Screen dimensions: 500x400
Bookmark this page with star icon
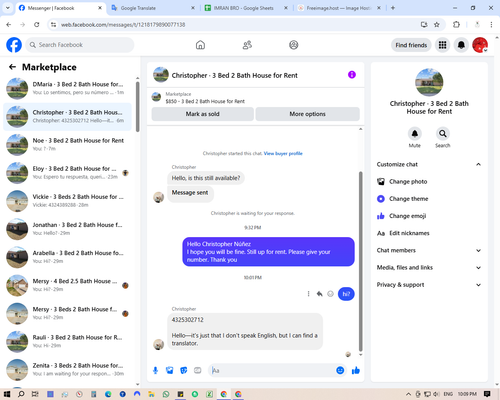(437, 24)
